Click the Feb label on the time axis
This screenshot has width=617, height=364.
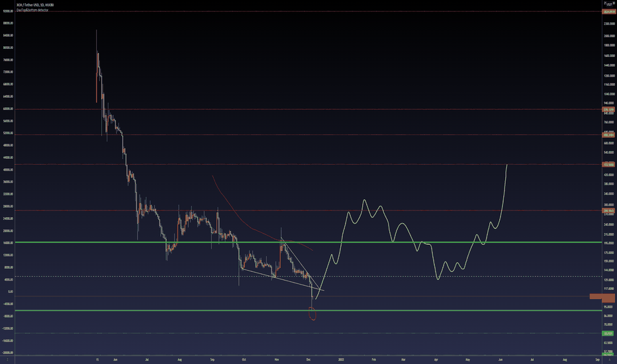(374, 359)
